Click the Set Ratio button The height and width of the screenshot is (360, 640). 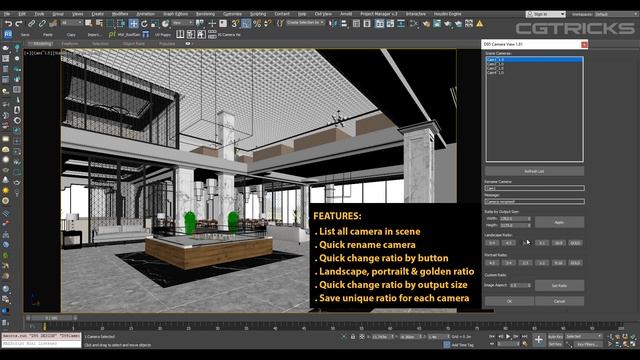coord(559,285)
